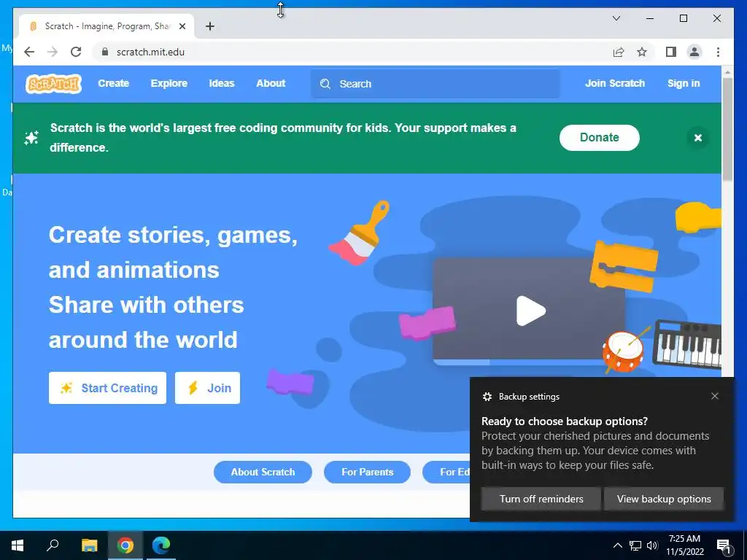Click Turn off reminders
The image size is (747, 560).
pos(541,499)
